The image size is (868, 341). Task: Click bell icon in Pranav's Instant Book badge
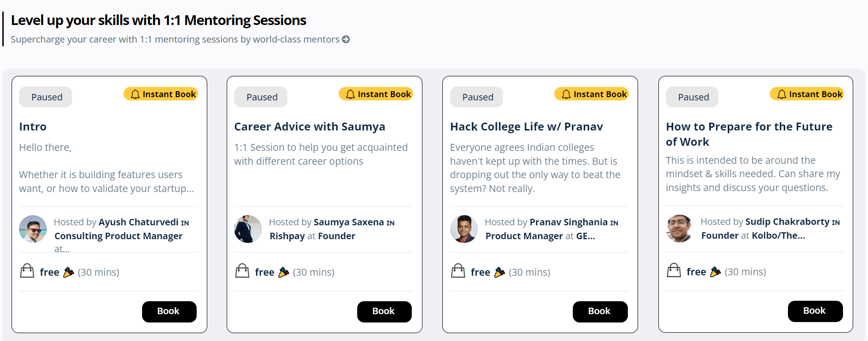pyautogui.click(x=566, y=94)
